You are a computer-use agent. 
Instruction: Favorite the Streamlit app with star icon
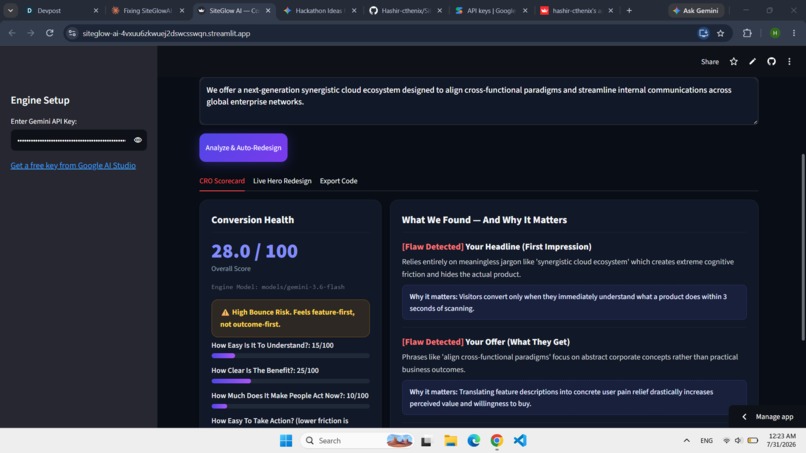pos(734,62)
